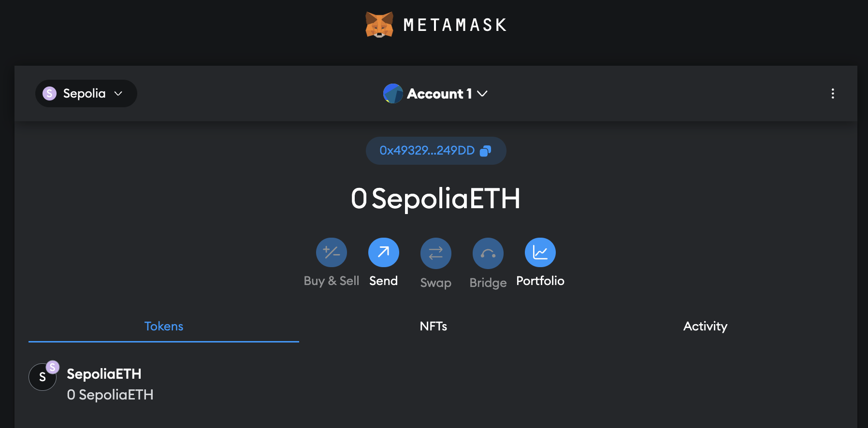Copy address using the copy icon

[x=485, y=151]
